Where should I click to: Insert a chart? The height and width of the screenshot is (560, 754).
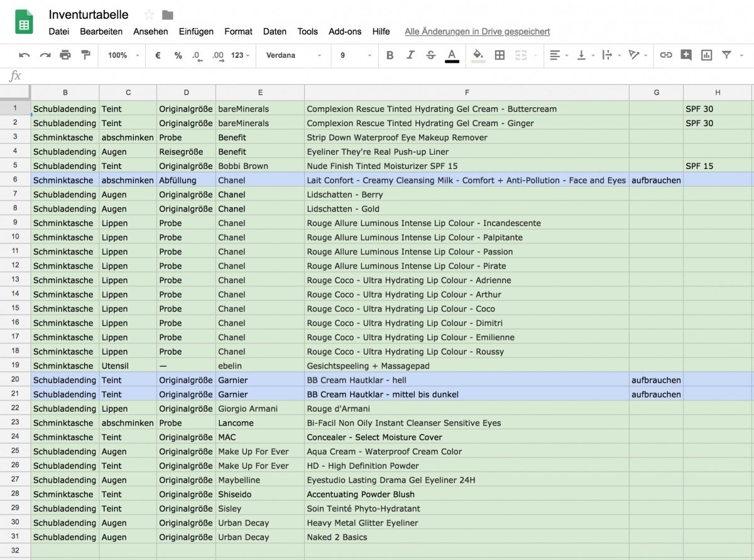707,55
